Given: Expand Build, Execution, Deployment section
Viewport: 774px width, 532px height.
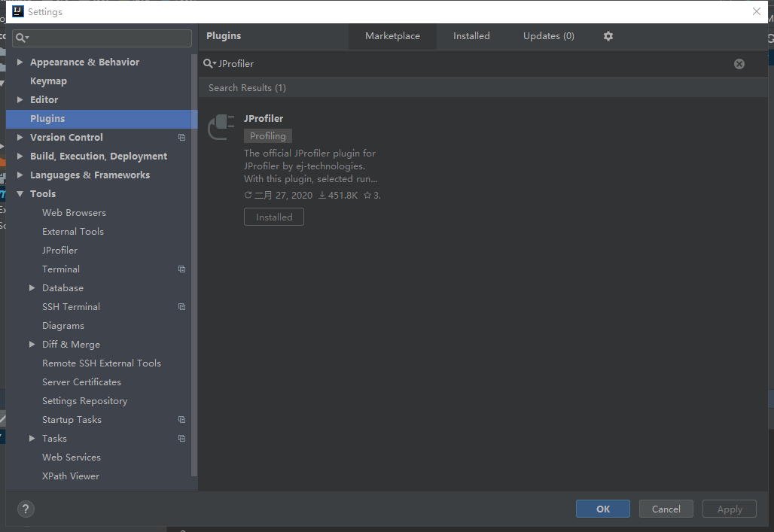Looking at the screenshot, I should click(20, 156).
